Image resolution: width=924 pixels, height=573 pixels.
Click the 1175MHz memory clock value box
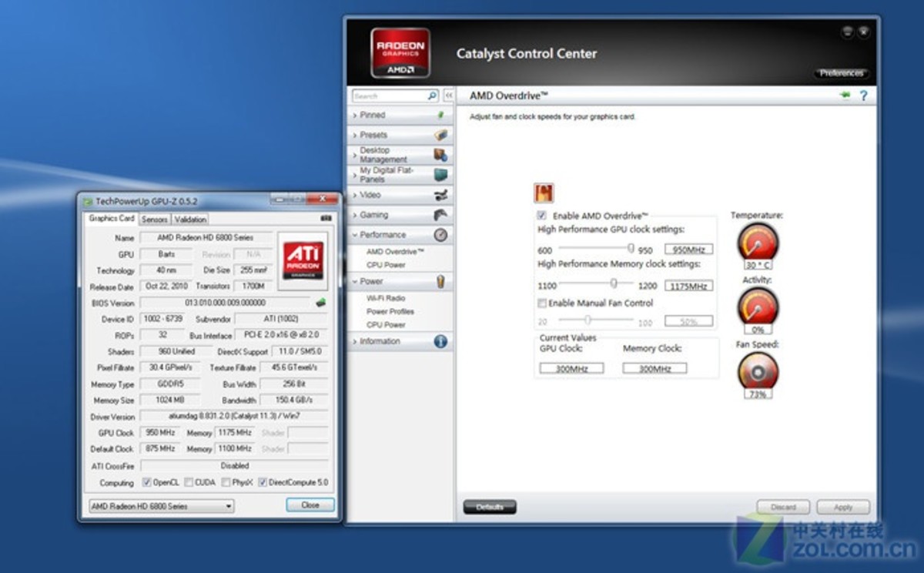point(689,286)
